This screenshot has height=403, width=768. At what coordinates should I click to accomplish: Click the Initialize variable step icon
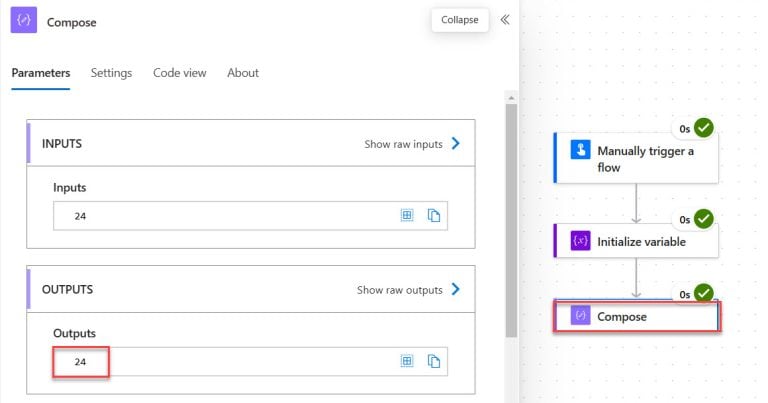click(580, 241)
